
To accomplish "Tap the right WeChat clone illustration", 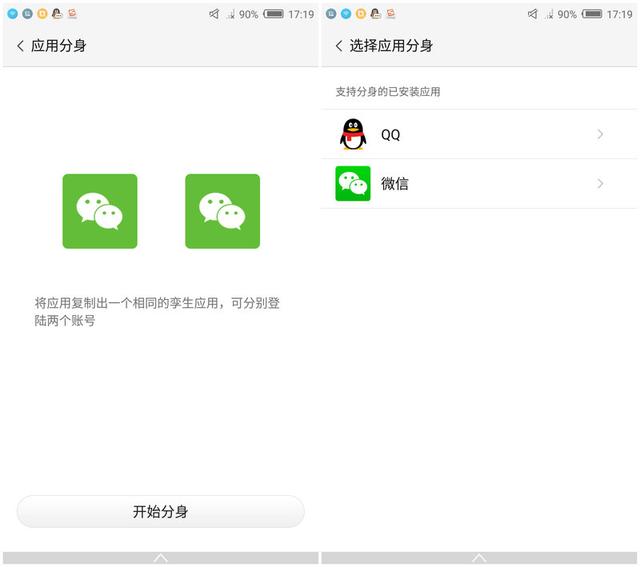I will coord(222,211).
